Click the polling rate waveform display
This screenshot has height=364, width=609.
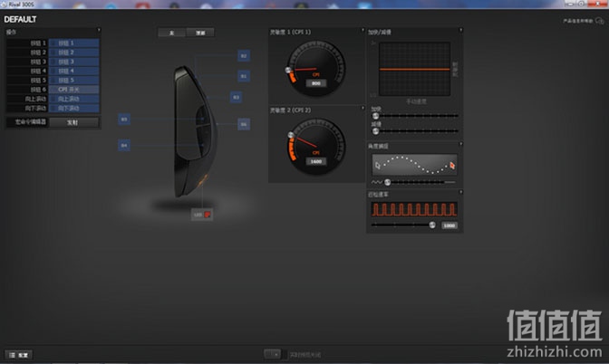click(414, 209)
